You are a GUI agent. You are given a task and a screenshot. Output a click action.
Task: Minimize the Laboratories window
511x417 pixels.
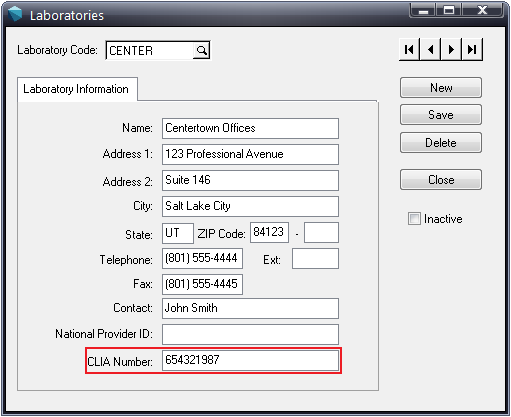click(x=423, y=10)
